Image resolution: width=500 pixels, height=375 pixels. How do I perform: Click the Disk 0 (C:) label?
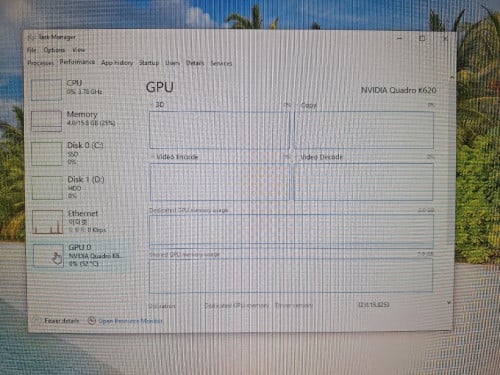pyautogui.click(x=85, y=145)
